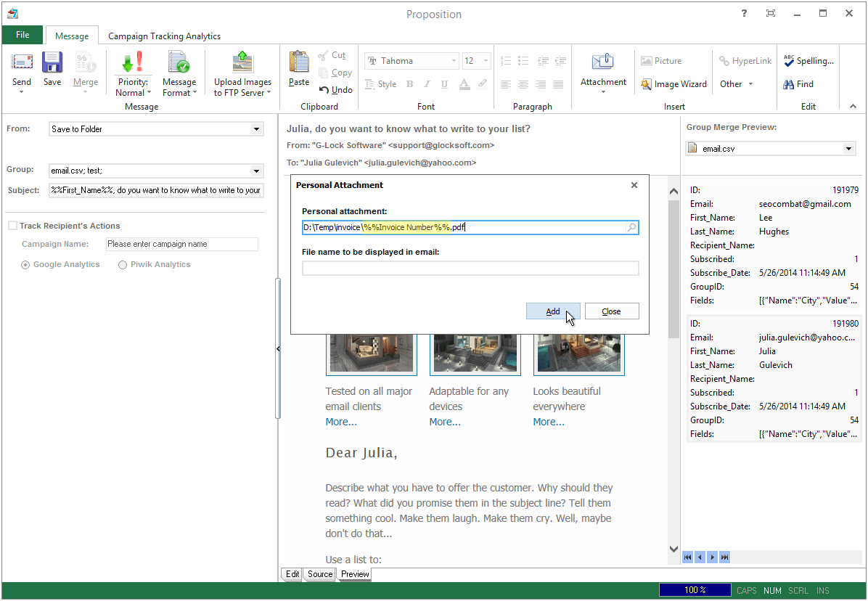Open the File menu
The width and height of the screenshot is (868, 601).
click(22, 35)
